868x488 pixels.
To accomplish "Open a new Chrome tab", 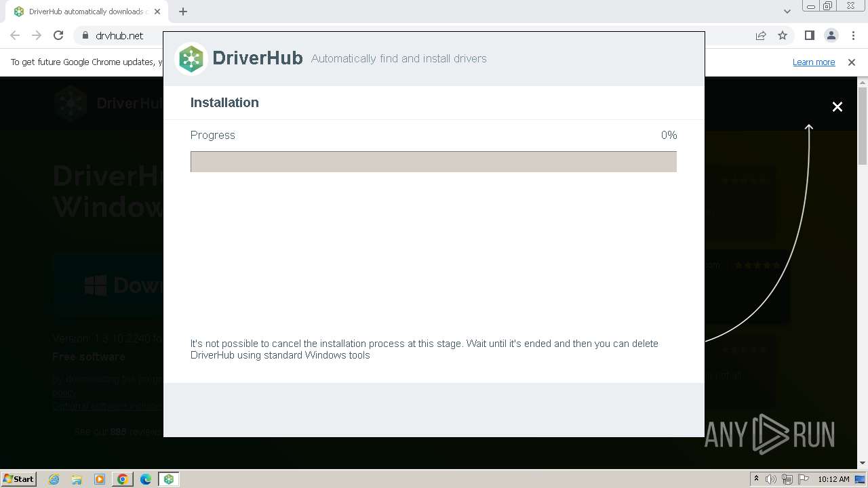I will (183, 12).
